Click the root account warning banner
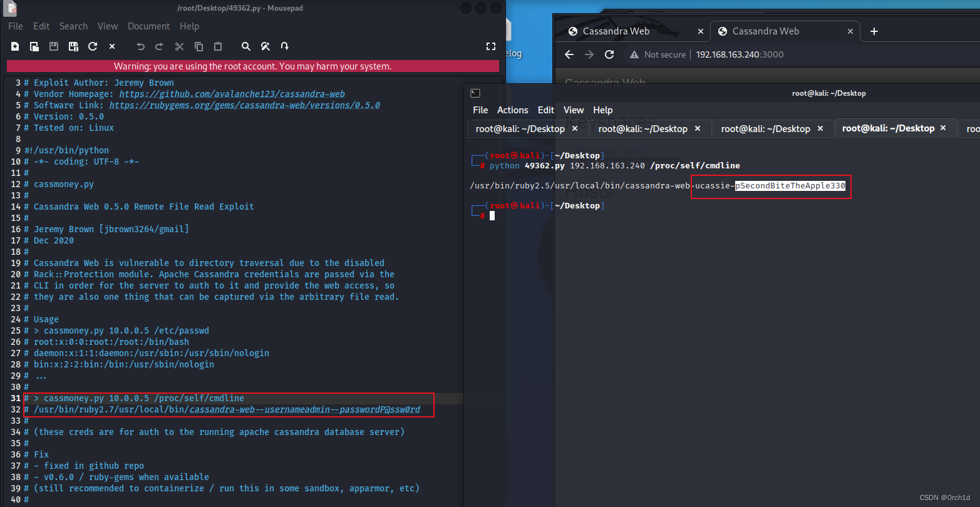Image resolution: width=980 pixels, height=507 pixels. [x=253, y=66]
